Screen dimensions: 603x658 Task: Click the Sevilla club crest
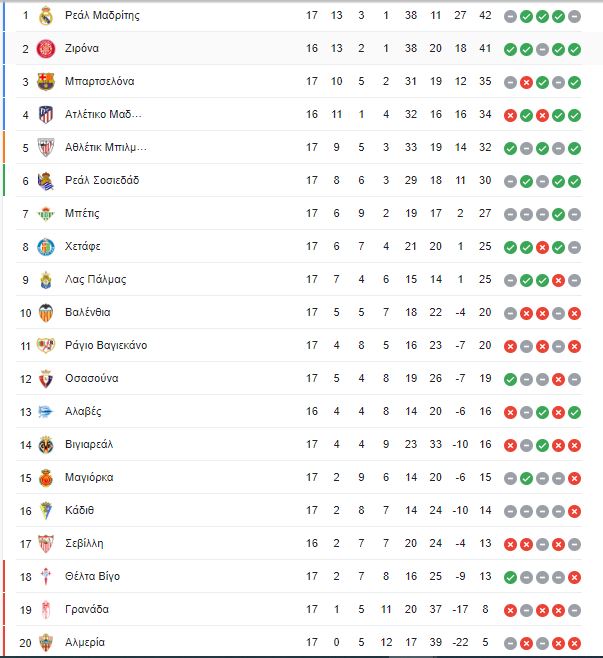[x=46, y=544]
